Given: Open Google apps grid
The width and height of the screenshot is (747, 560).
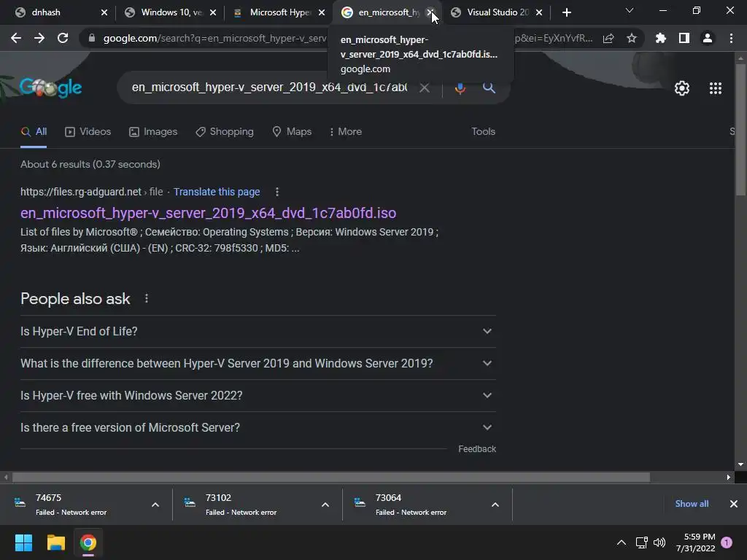Looking at the screenshot, I should (715, 88).
